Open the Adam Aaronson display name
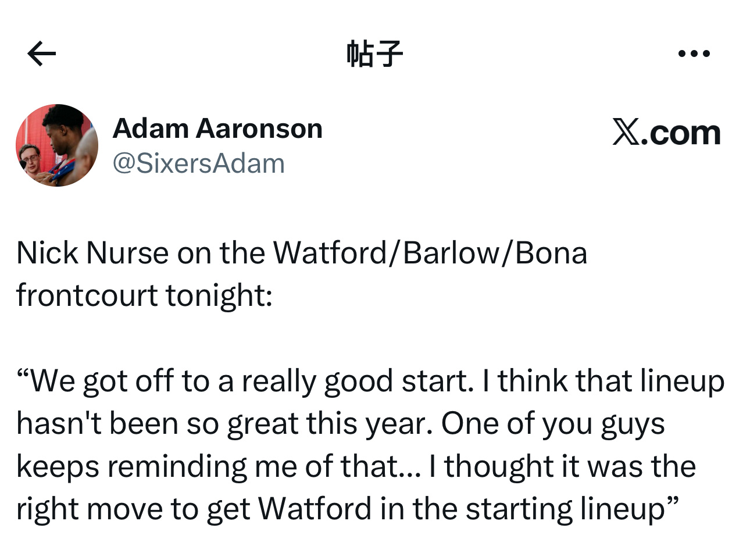The image size is (750, 560). [x=217, y=129]
